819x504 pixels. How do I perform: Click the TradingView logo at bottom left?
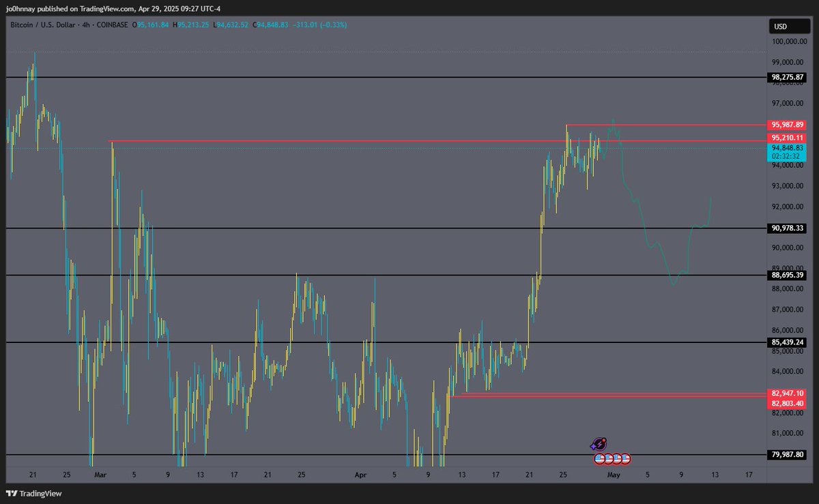coord(33,493)
